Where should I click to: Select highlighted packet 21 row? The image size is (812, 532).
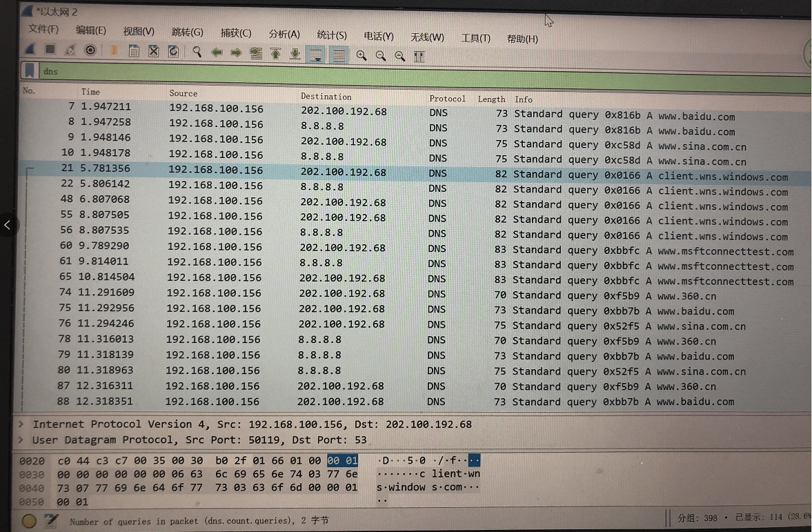coord(415,172)
